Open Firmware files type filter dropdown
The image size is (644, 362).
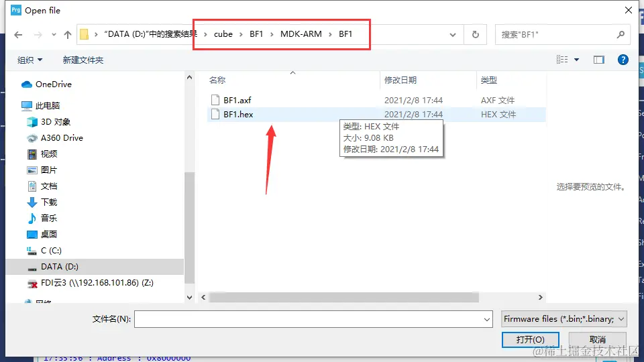point(564,319)
